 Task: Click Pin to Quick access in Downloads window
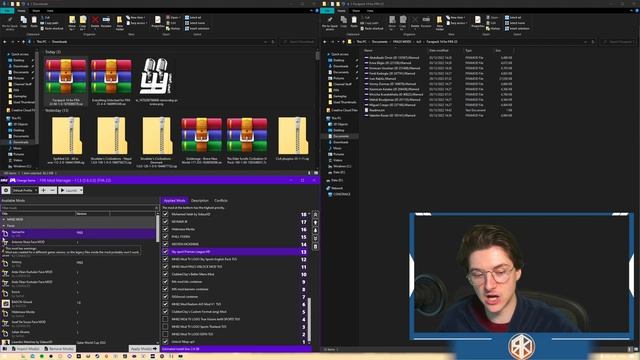coord(10,23)
